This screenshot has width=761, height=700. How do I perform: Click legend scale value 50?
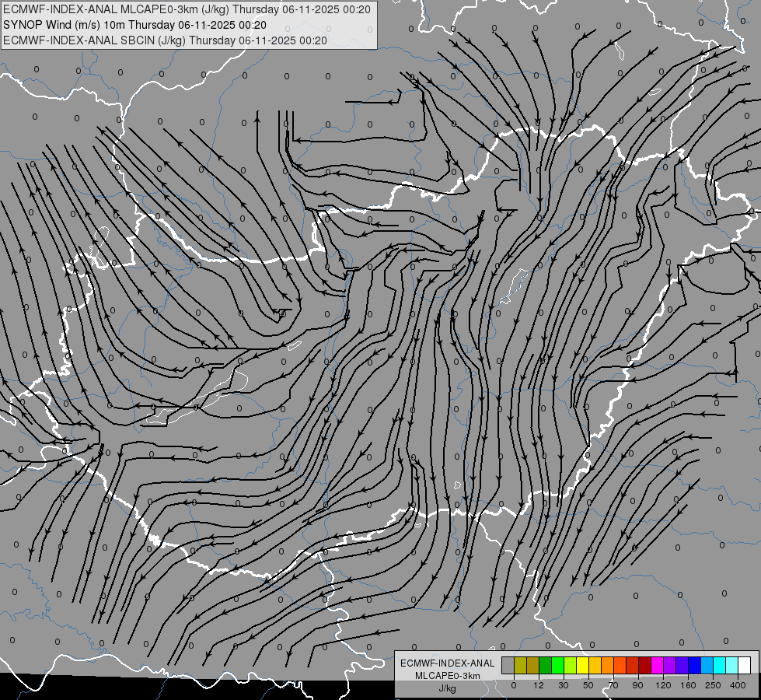tap(588, 685)
